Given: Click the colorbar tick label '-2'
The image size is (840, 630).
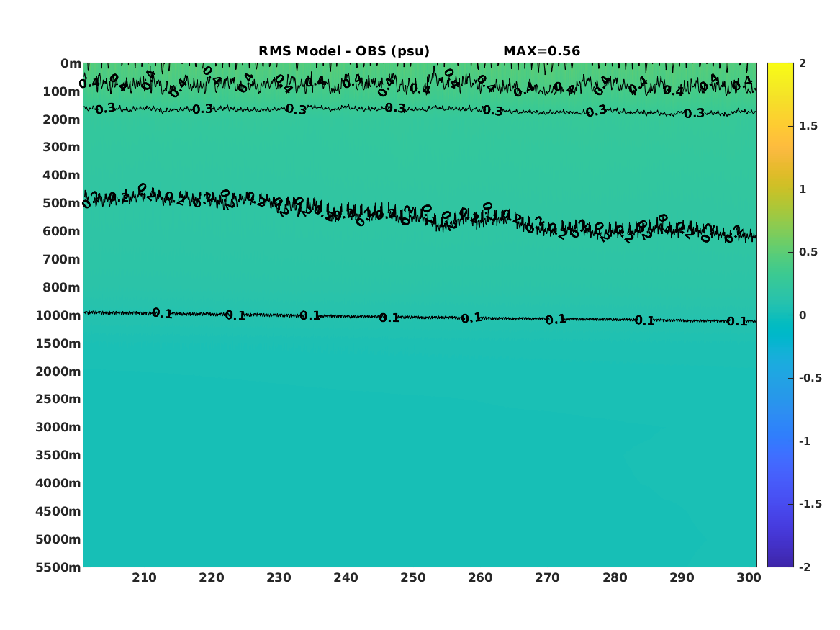Looking at the screenshot, I should pyautogui.click(x=805, y=567).
